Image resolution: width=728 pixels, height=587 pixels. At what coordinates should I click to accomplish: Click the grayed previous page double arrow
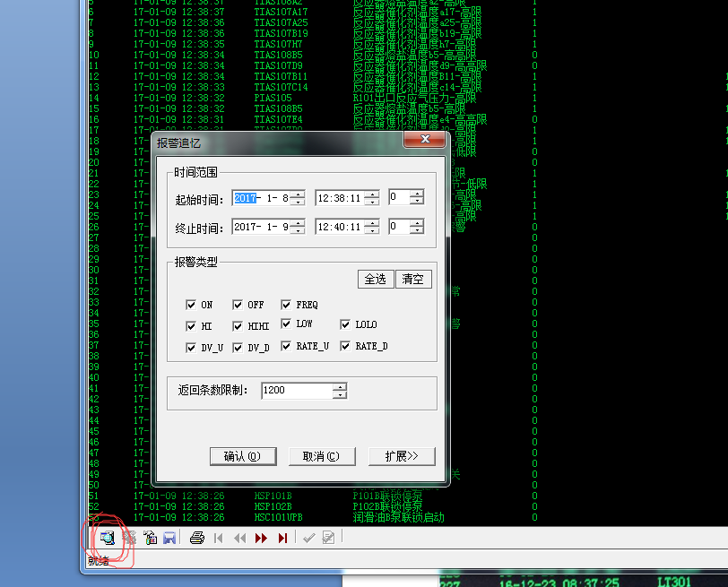pyautogui.click(x=239, y=538)
